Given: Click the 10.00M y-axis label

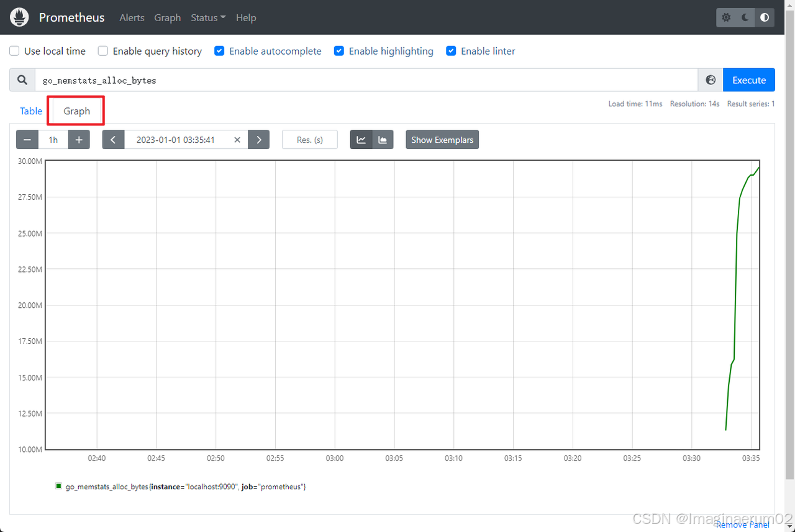Looking at the screenshot, I should pos(30,449).
